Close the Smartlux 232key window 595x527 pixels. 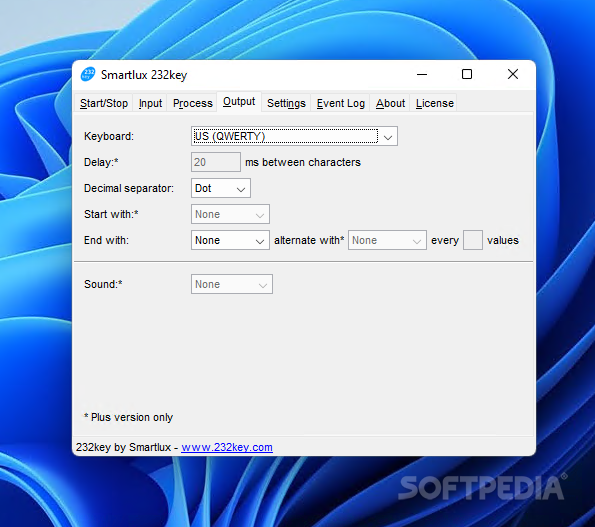(513, 74)
